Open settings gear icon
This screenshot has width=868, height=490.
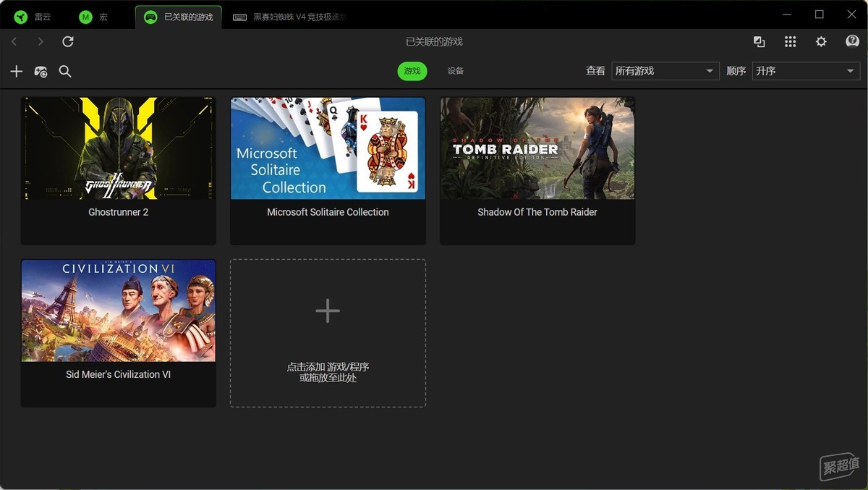pyautogui.click(x=821, y=42)
